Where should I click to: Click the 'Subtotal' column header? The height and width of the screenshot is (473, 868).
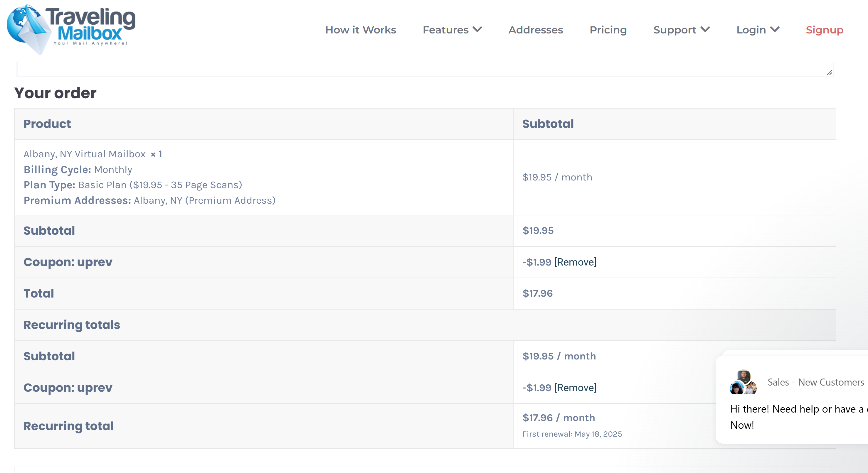(548, 124)
